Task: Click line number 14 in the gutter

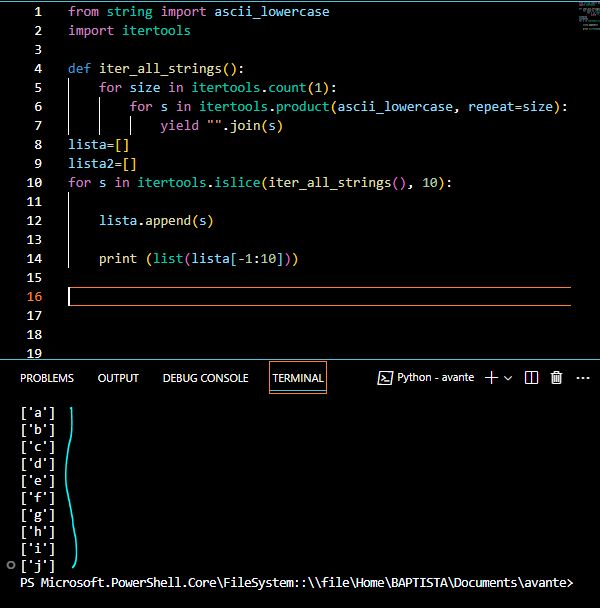Action: tap(34, 259)
